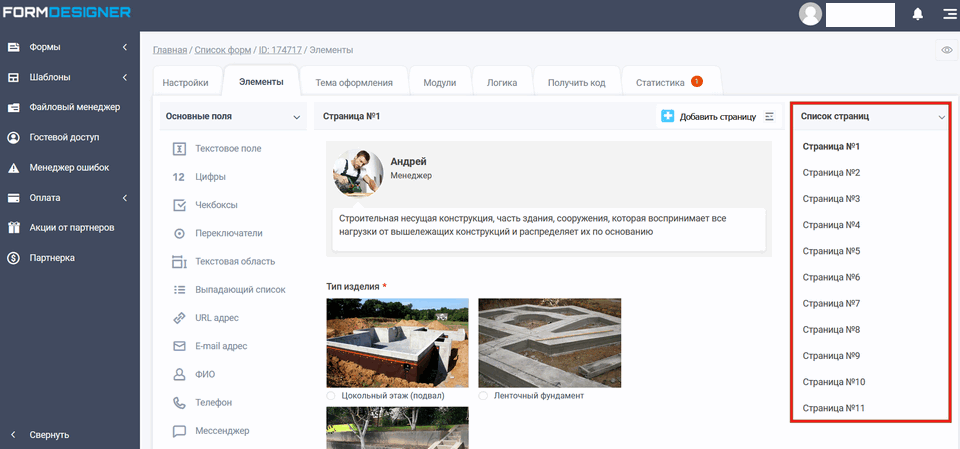Click manager Андрей's avatar photo
Screen dimensions: 960x449
click(358, 173)
